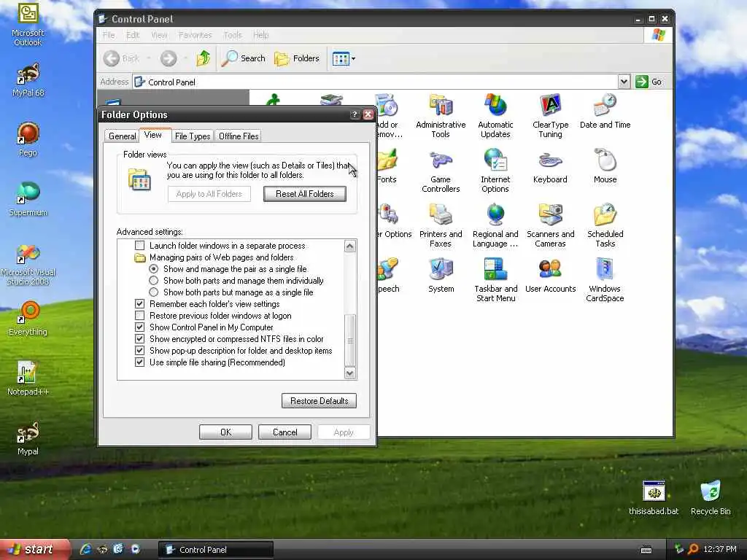Open Windows CardSpace icon

tap(605, 281)
